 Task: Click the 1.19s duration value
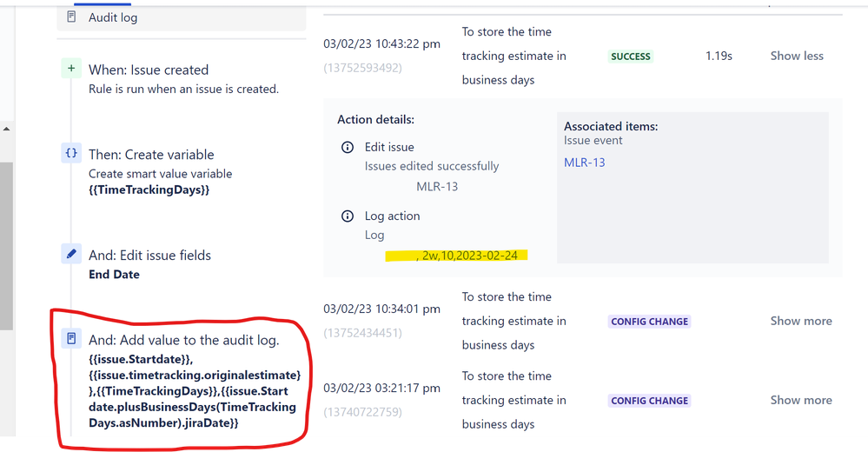[x=719, y=56]
